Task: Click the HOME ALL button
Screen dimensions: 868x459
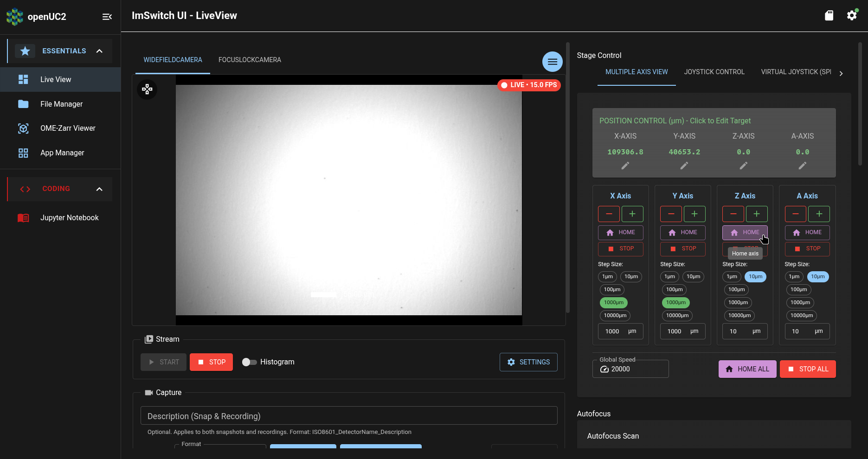Action: (x=747, y=369)
